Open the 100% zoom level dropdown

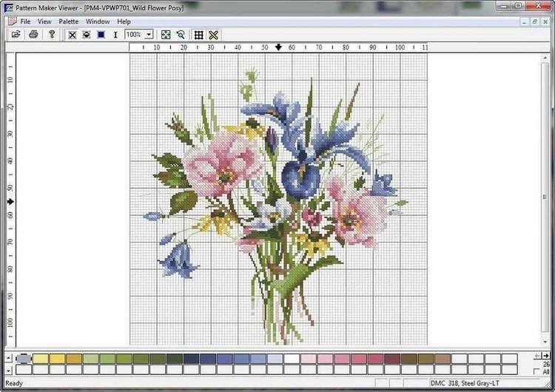(149, 34)
